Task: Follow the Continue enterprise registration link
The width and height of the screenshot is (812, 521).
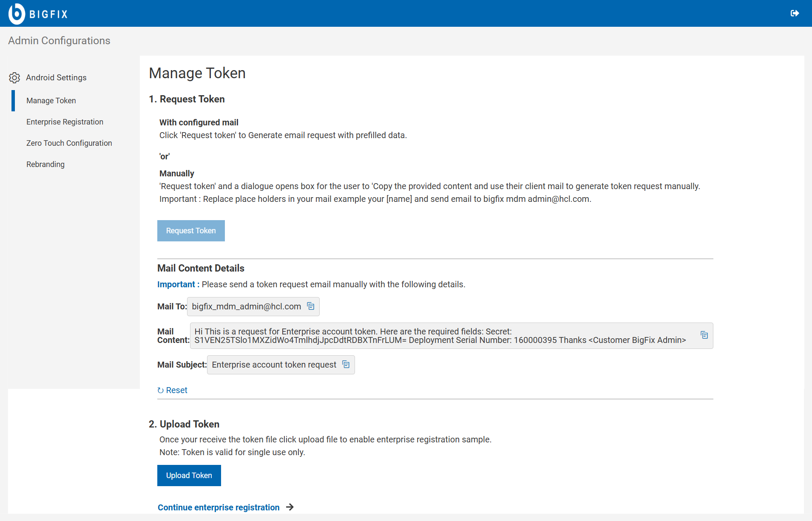Action: click(x=219, y=507)
